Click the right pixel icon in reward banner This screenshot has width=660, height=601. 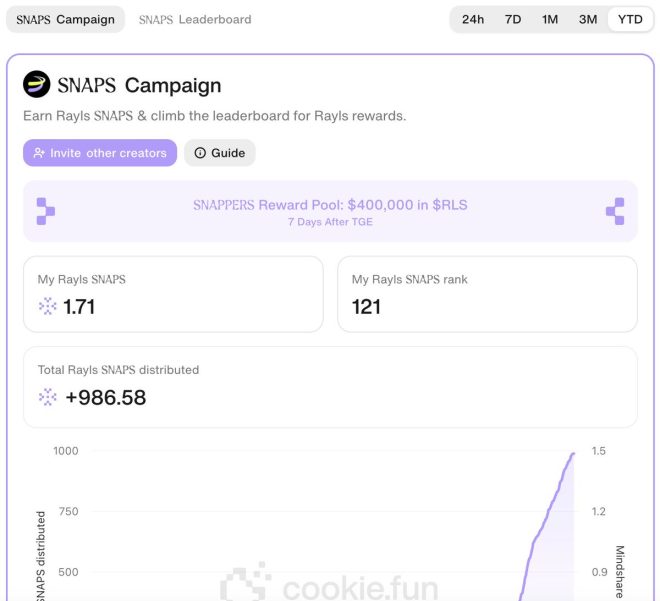(615, 211)
